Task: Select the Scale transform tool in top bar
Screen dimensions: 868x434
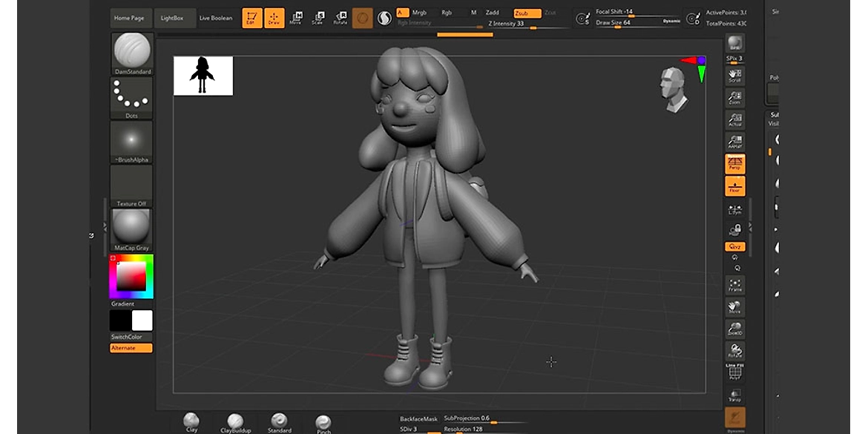Action: (x=318, y=18)
